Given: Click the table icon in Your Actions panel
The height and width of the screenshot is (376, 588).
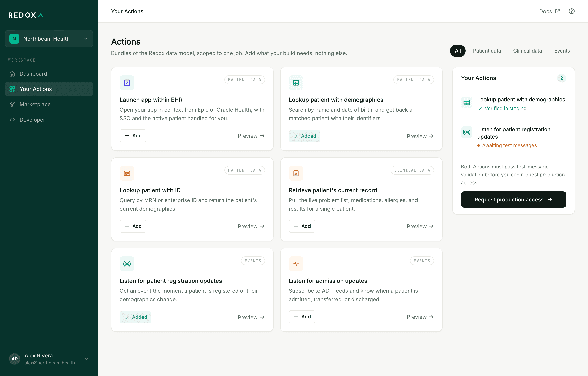Looking at the screenshot, I should pos(467,102).
